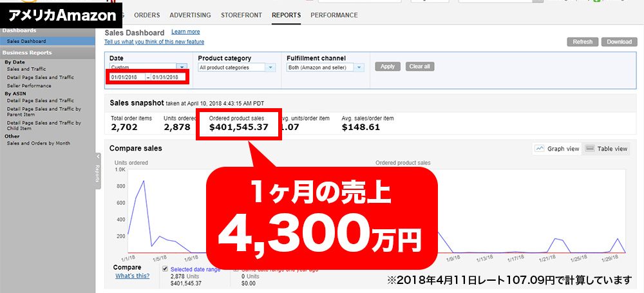Screen dimensions: 644x293
Task: Click the Learn more link
Action: click(185, 32)
